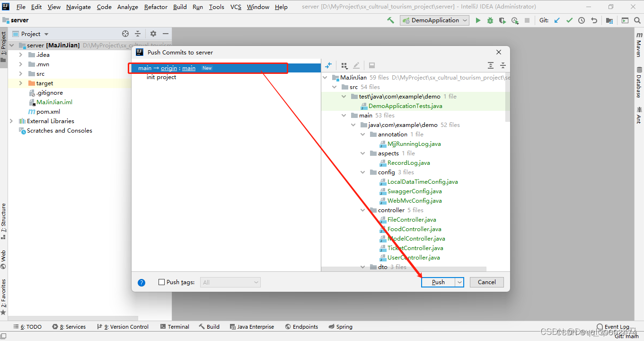Click the help question mark icon

coord(141,283)
